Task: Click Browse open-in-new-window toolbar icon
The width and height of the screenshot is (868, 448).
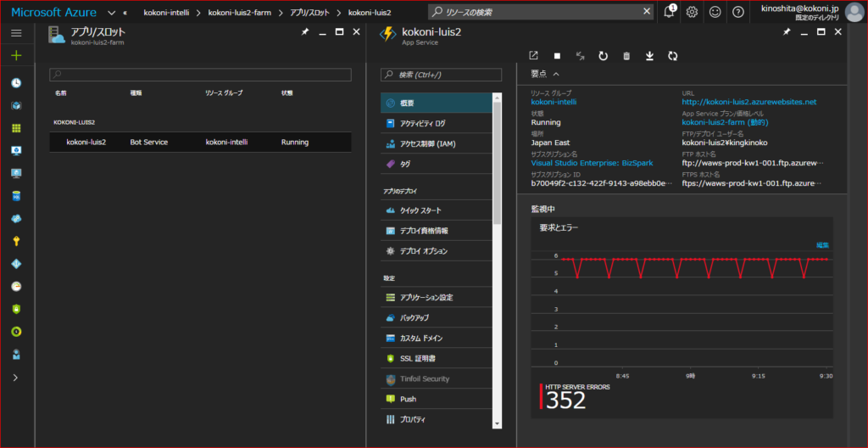Action: 534,55
